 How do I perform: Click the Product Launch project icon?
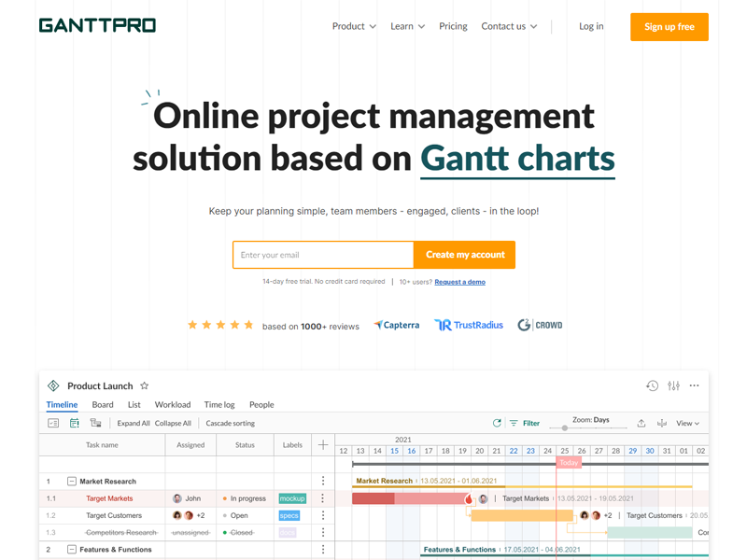(53, 385)
